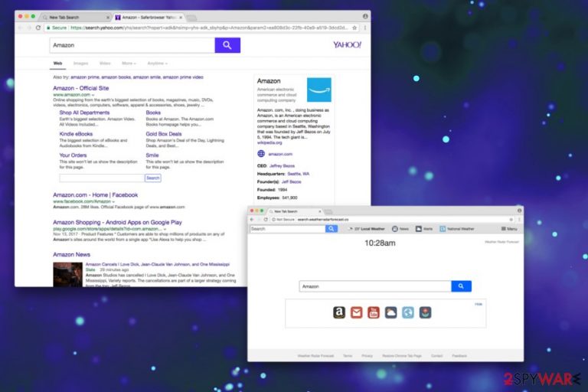Viewport: 588px width, 392px height.
Task: Expand dropdown arrow next to play.google.com URL
Action: pos(165,229)
